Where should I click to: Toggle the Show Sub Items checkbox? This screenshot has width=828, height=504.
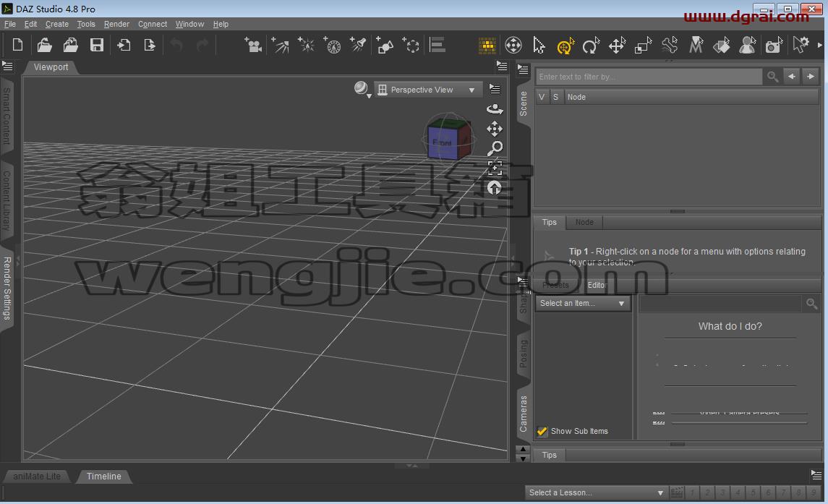tap(542, 431)
